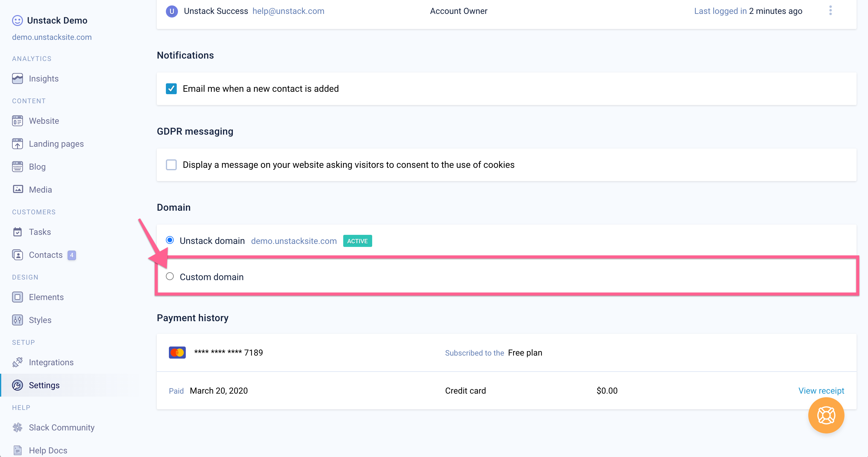
Task: Click the Tasks calendar icon
Action: click(17, 232)
